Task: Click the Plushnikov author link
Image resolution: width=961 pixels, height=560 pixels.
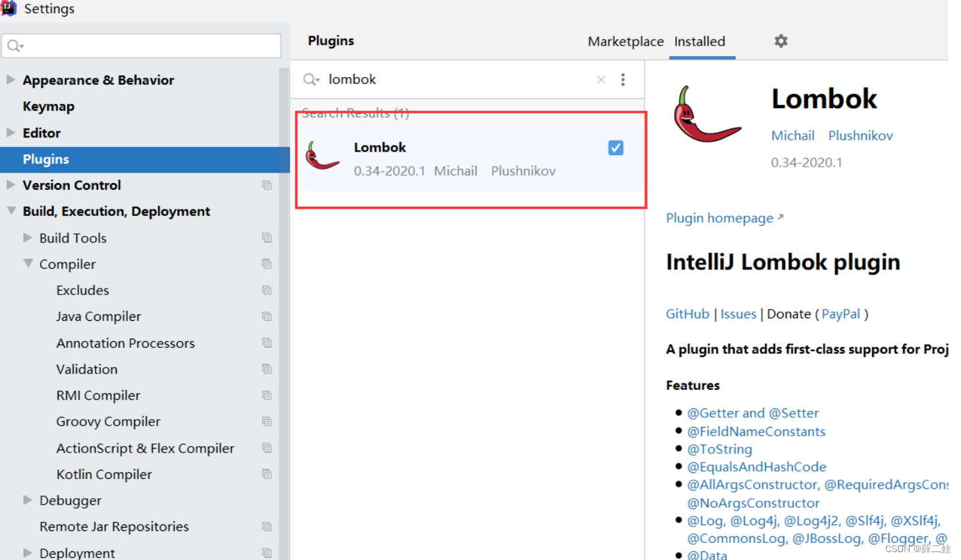Action: 860,136
